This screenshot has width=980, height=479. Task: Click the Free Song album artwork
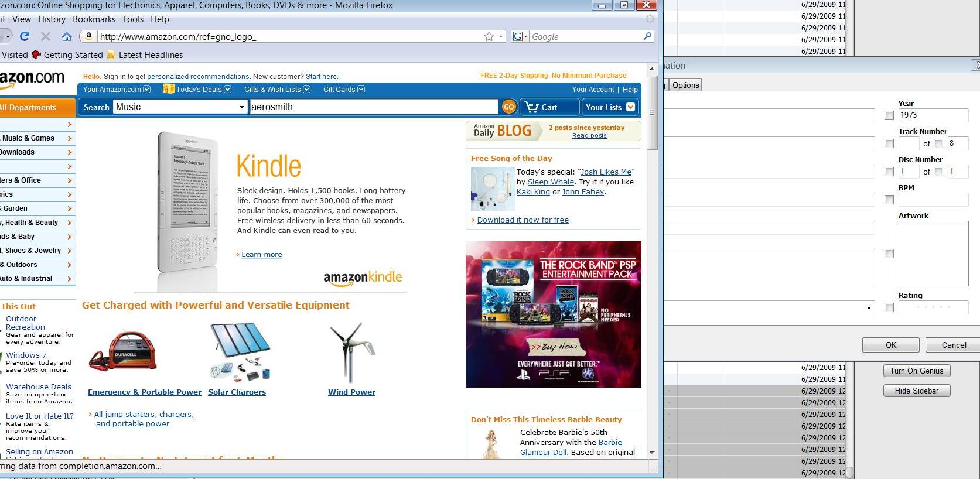pyautogui.click(x=493, y=189)
